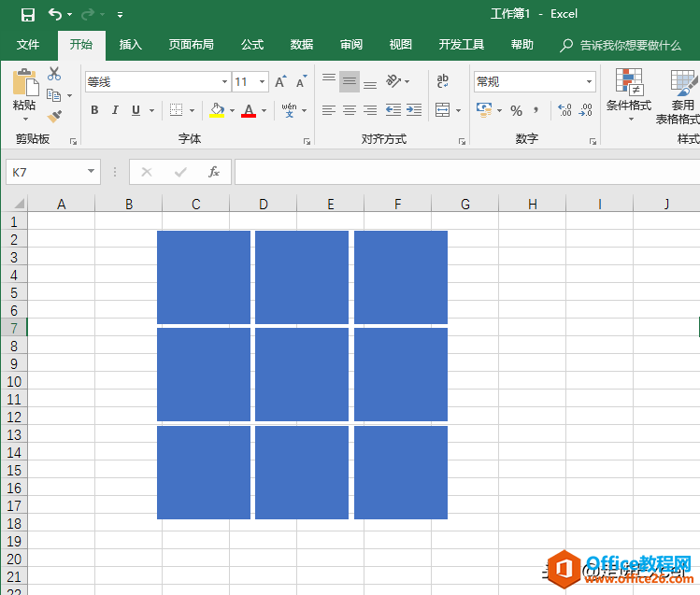Apply yellow fill color bucket
Screen dimensions: 700x595
pyautogui.click(x=217, y=109)
